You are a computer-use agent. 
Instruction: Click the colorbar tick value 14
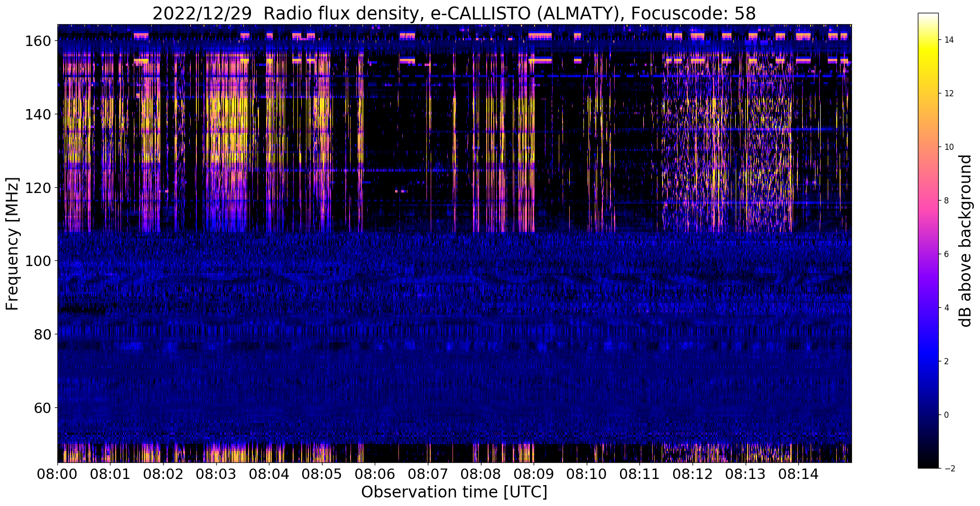949,40
